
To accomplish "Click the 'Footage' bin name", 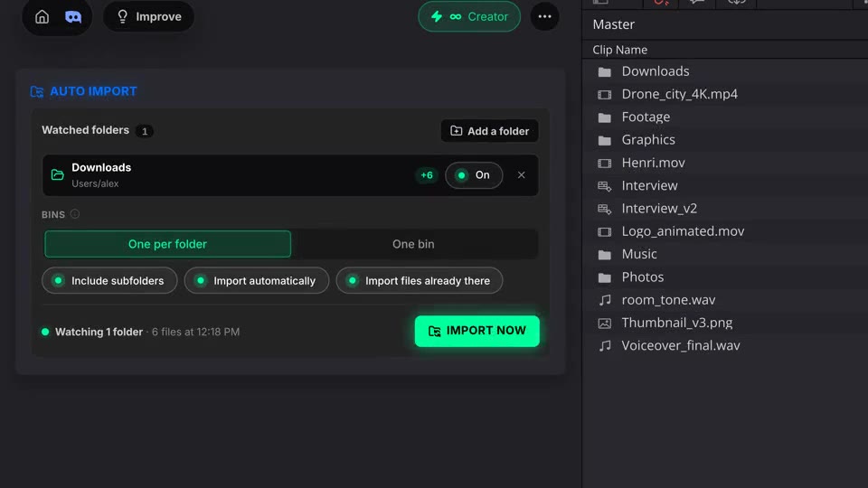I will pyautogui.click(x=646, y=117).
